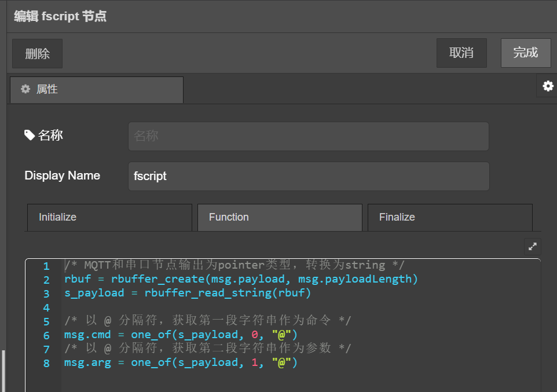
Task: Place cursor on the rbuffer_create code line
Action: click(241, 279)
